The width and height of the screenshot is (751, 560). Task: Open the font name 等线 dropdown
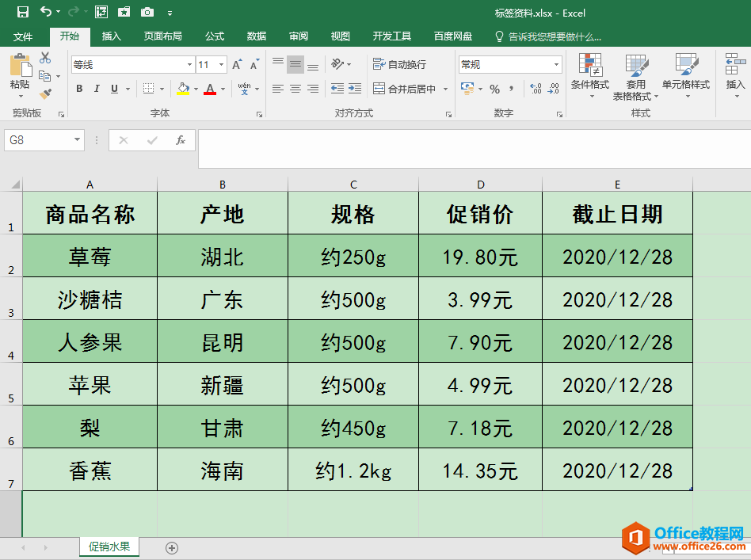click(189, 64)
